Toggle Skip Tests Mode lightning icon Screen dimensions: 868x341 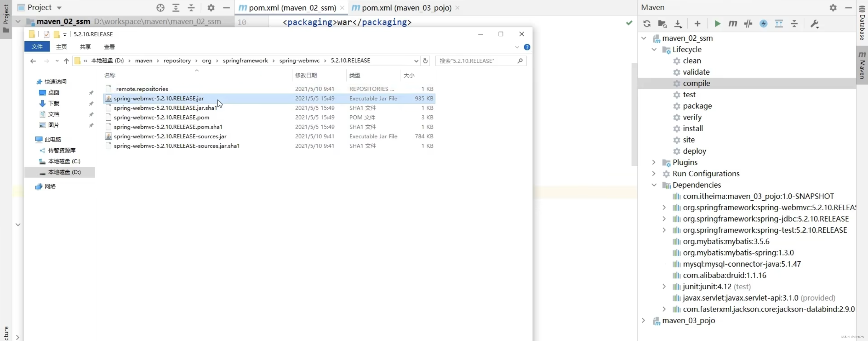click(763, 24)
